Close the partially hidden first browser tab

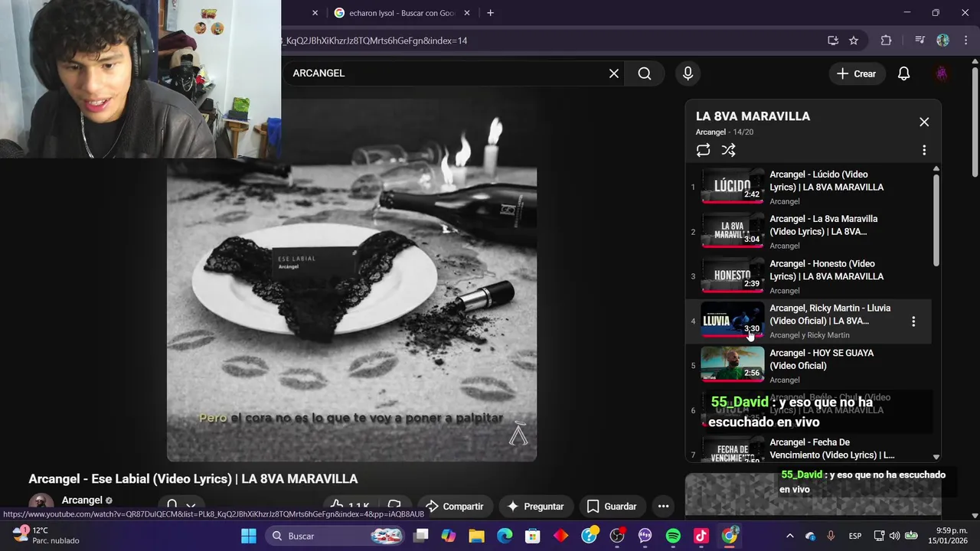(315, 13)
